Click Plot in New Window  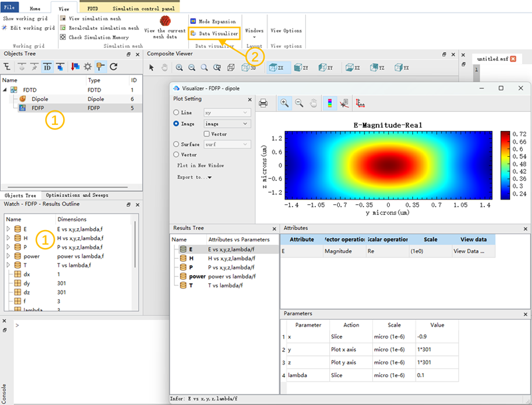[200, 165]
